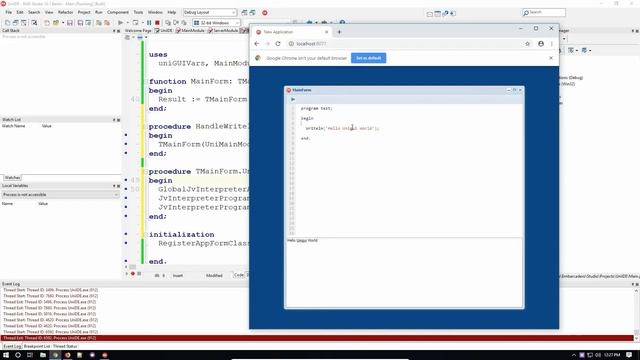Stop the program with the red stop button
Screen dimensions: 640x360
coord(157,23)
